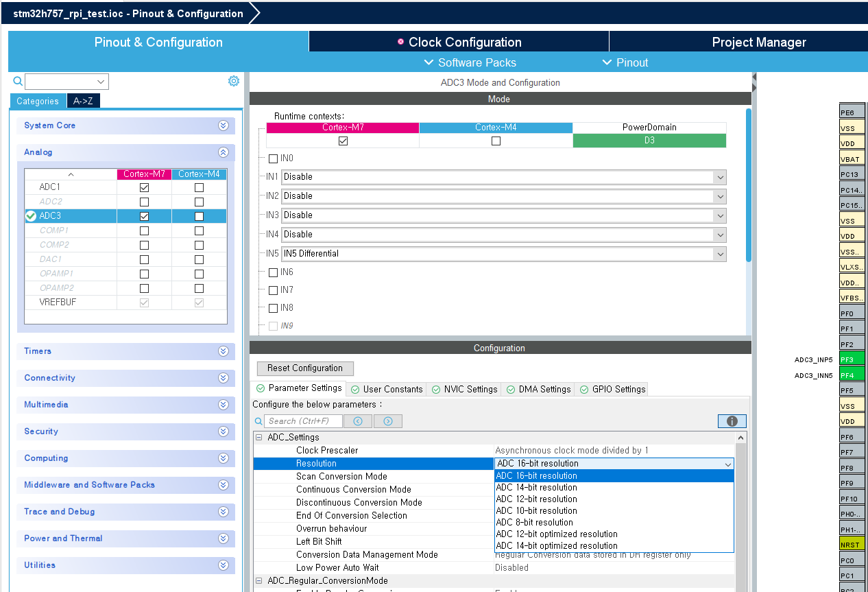Select the PF10 pin on the chip
Viewport: 868px width, 592px height.
click(x=852, y=499)
